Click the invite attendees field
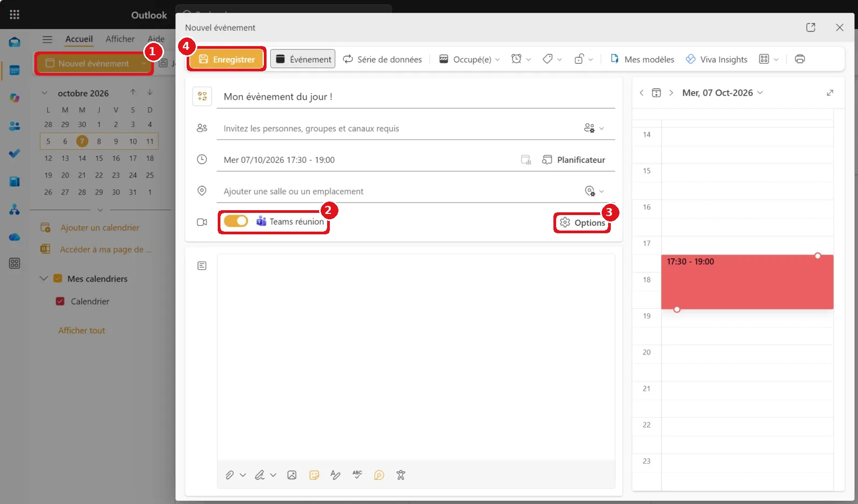 coord(400,129)
